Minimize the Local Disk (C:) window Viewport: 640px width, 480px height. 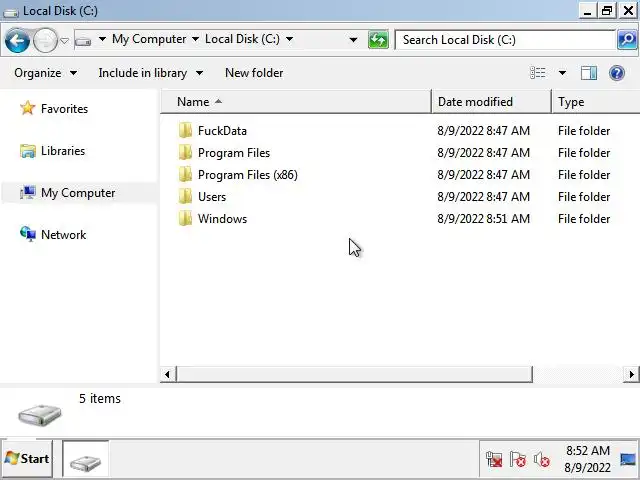point(587,11)
